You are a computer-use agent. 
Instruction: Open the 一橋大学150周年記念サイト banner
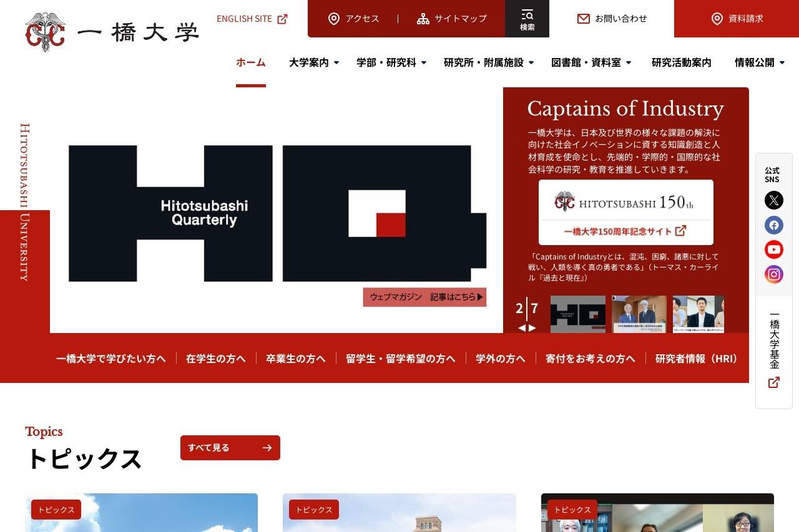coord(626,212)
